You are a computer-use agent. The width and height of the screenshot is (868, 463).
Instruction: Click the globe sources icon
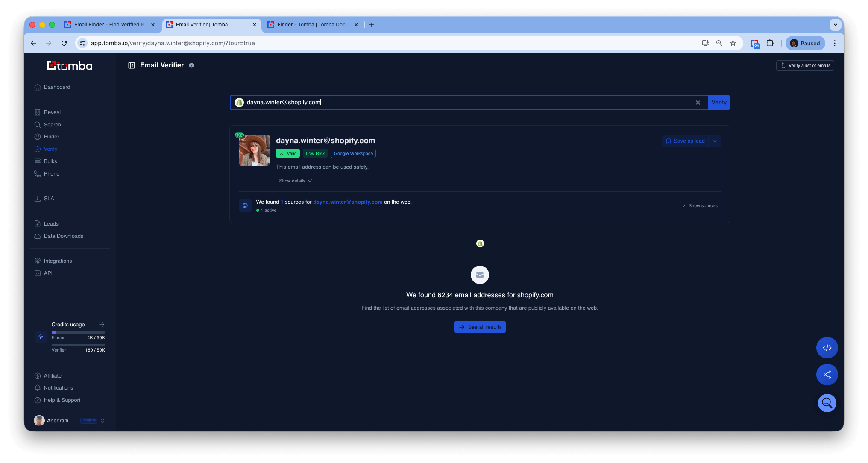pos(245,205)
